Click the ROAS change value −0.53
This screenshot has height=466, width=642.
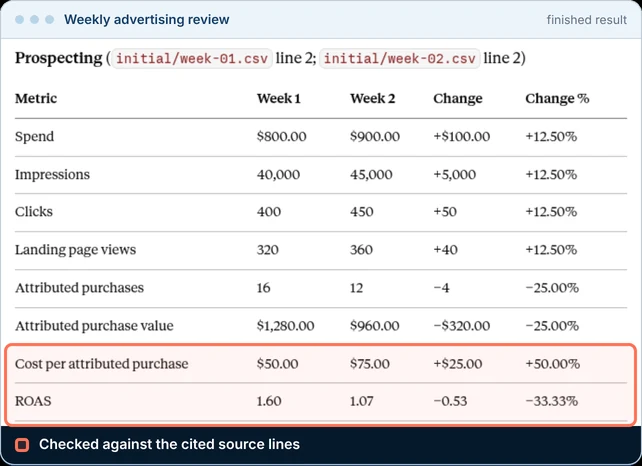point(450,401)
